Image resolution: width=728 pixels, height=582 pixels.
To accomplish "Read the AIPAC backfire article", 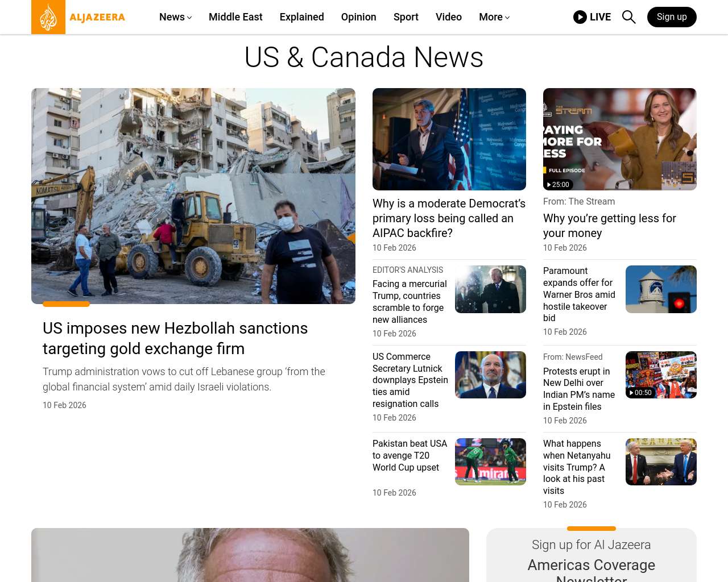I will click(449, 218).
